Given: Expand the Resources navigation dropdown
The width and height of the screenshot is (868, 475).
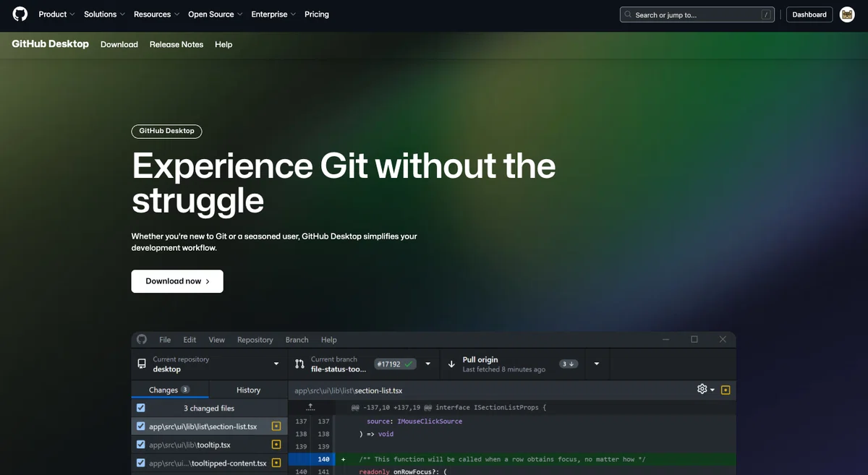Looking at the screenshot, I should click(156, 14).
